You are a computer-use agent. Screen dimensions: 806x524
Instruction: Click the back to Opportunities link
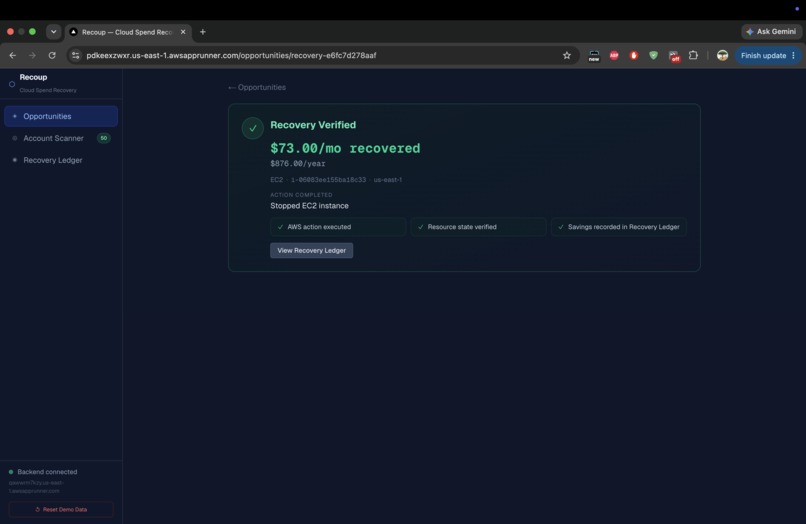pyautogui.click(x=257, y=87)
